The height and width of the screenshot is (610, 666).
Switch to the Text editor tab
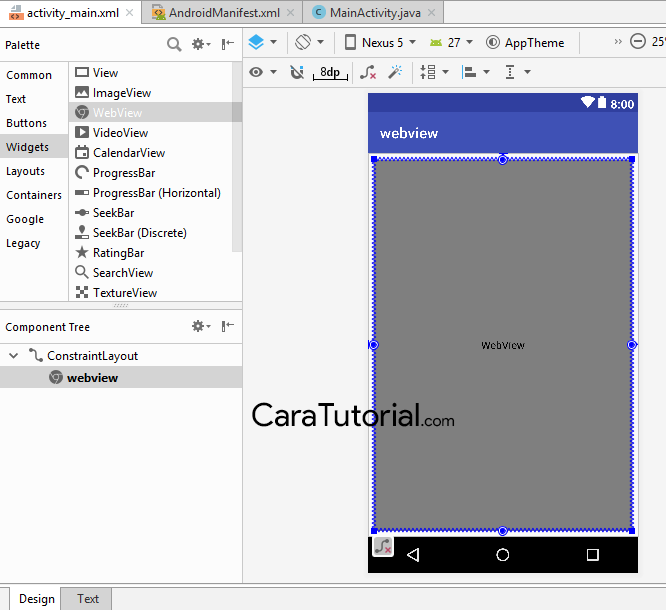coord(87,599)
